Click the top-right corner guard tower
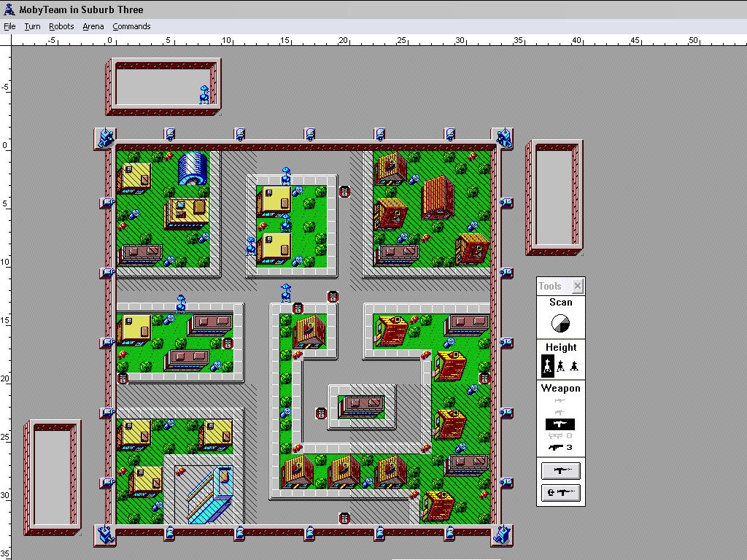The image size is (747, 560). pyautogui.click(x=503, y=139)
